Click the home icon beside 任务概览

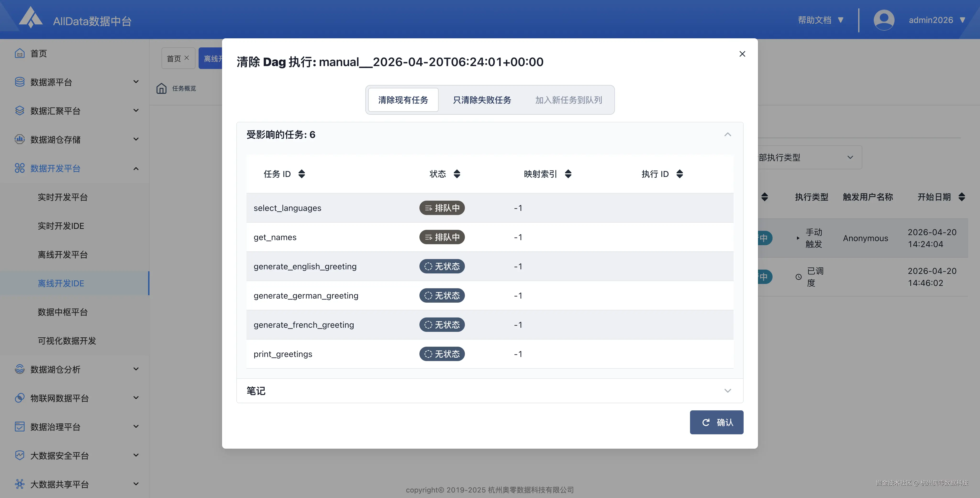[x=161, y=88]
